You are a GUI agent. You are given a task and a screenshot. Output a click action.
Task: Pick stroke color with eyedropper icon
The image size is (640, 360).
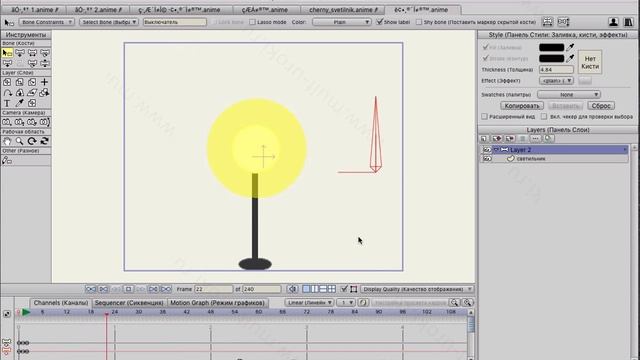[x=570, y=58]
